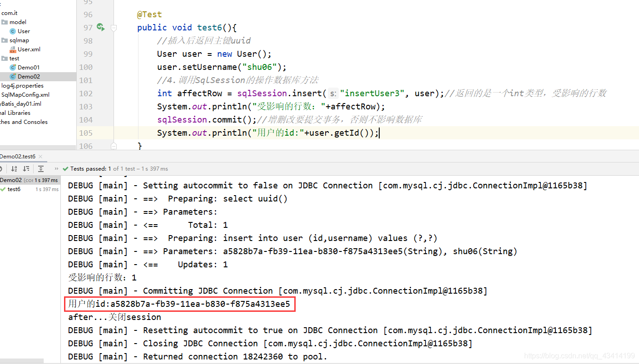639x364 pixels.
Task: Click the model folder icon
Action: pos(5,22)
